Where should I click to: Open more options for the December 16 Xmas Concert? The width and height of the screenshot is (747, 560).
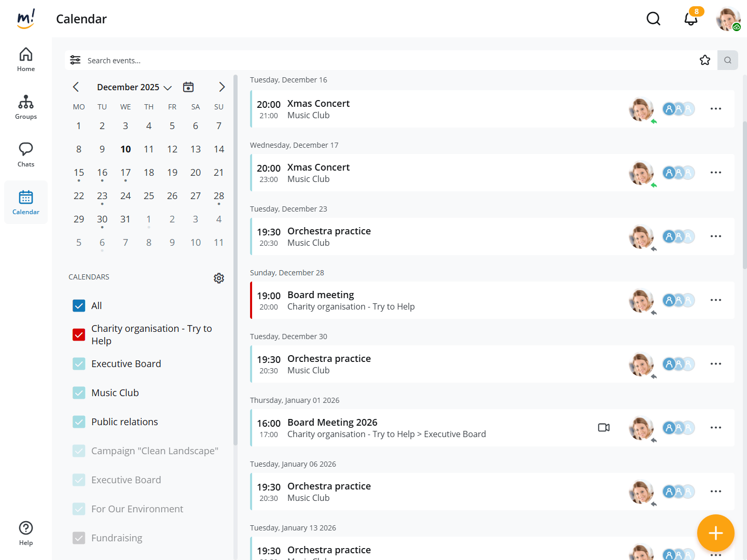[715, 109]
